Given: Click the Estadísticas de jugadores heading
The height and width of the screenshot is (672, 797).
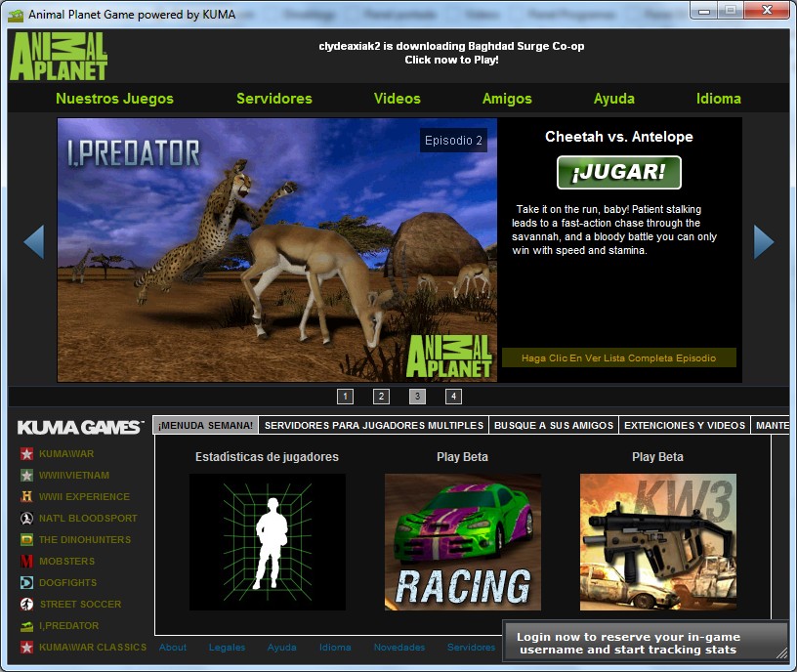Looking at the screenshot, I should (x=267, y=456).
